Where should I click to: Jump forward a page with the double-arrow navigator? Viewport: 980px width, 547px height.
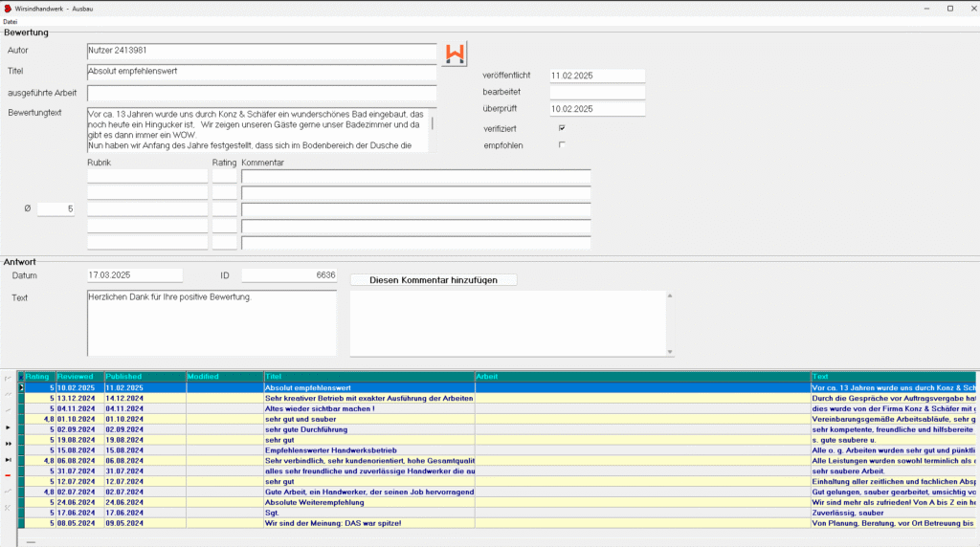pyautogui.click(x=8, y=444)
